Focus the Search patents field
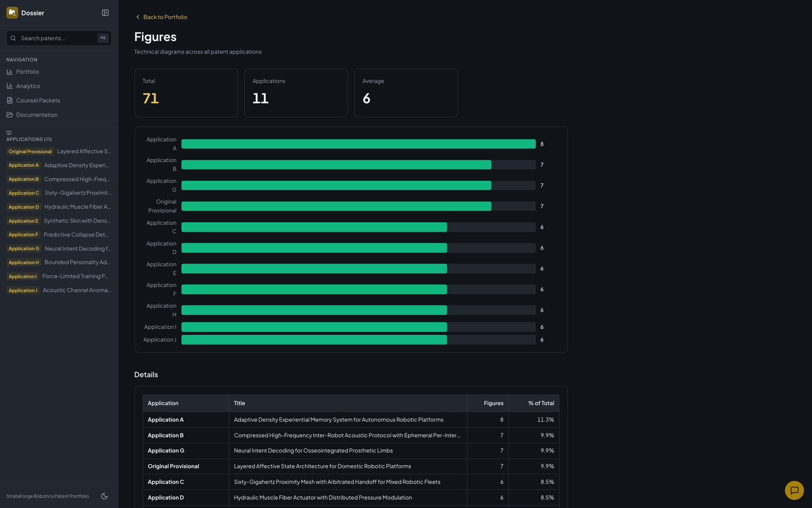Image resolution: width=812 pixels, height=508 pixels. 59,38
